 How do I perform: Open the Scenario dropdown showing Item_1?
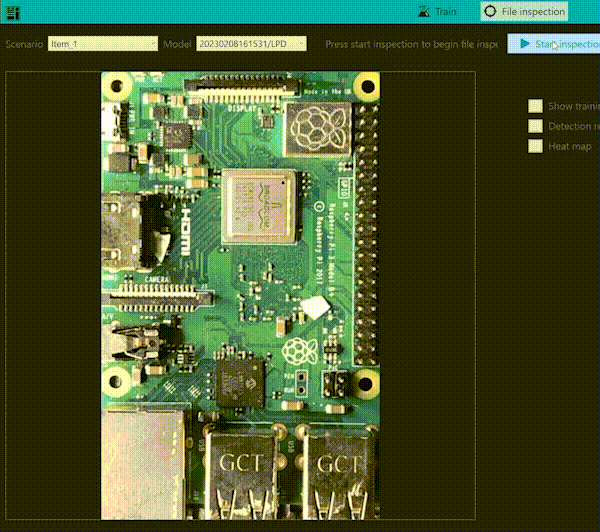pos(103,44)
